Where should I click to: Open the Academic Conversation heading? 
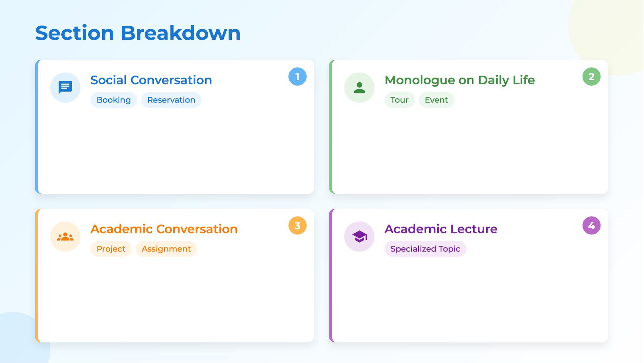pyautogui.click(x=164, y=229)
